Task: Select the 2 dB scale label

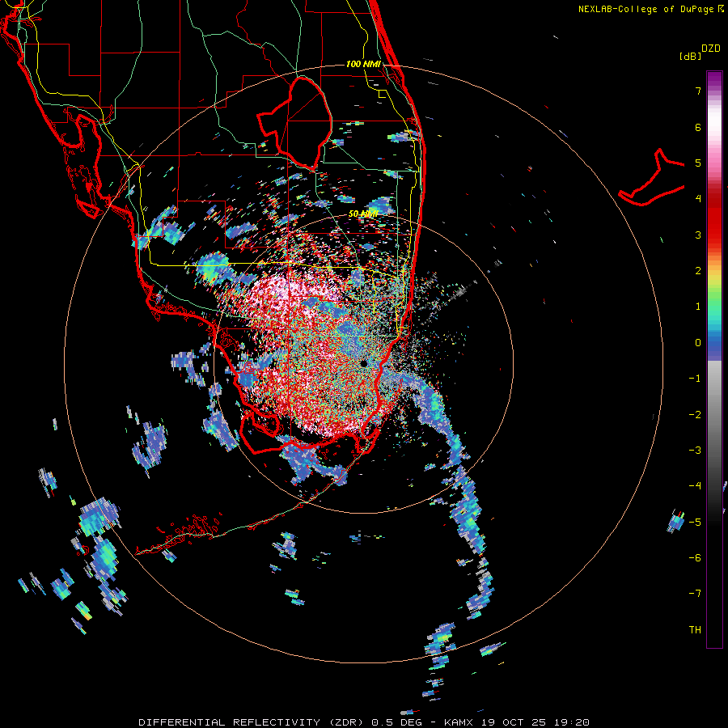Action: pos(698,271)
